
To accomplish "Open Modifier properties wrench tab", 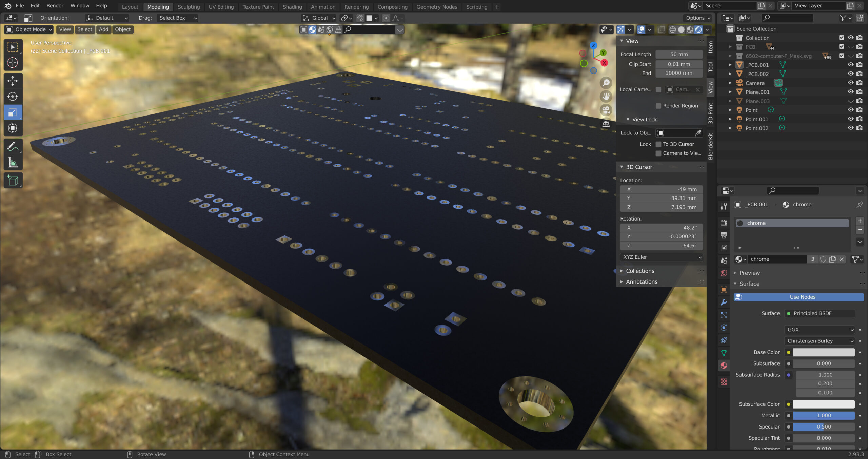I will tap(724, 302).
